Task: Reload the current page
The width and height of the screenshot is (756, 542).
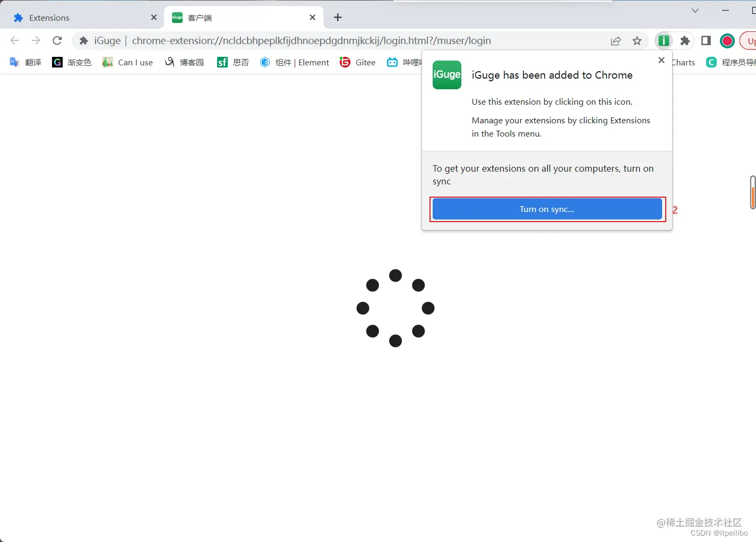Action: click(x=57, y=40)
